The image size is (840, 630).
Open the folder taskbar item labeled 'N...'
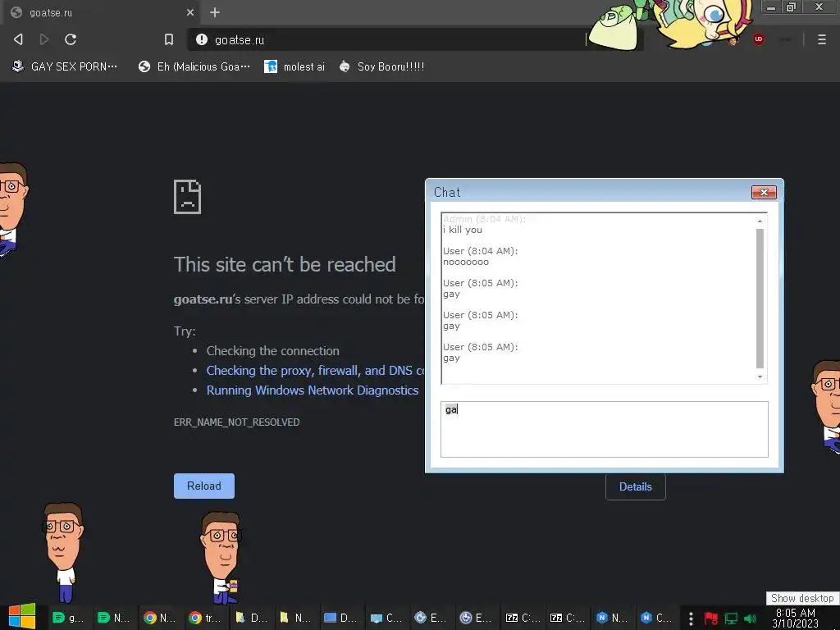pyautogui.click(x=295, y=618)
